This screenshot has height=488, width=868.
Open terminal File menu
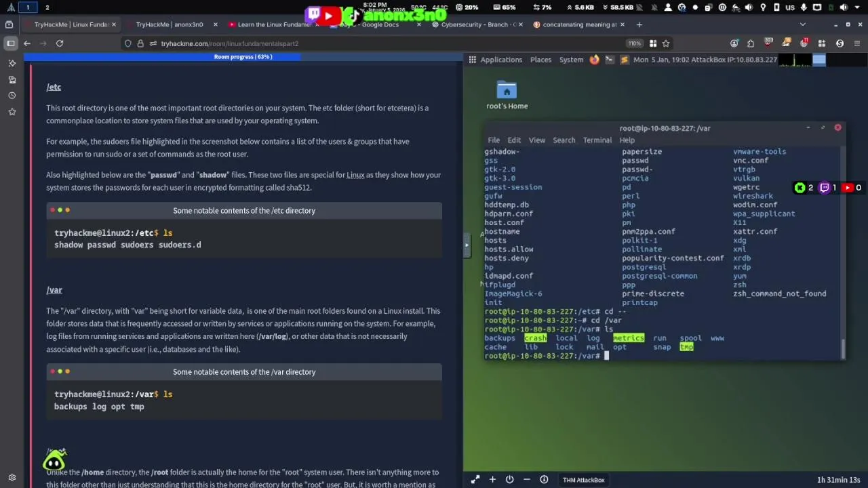tap(494, 140)
